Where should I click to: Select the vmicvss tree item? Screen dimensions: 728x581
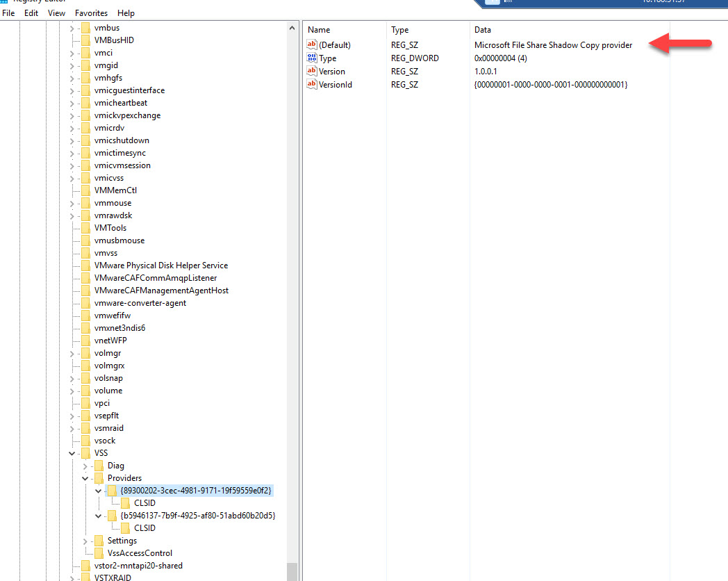[x=109, y=177]
